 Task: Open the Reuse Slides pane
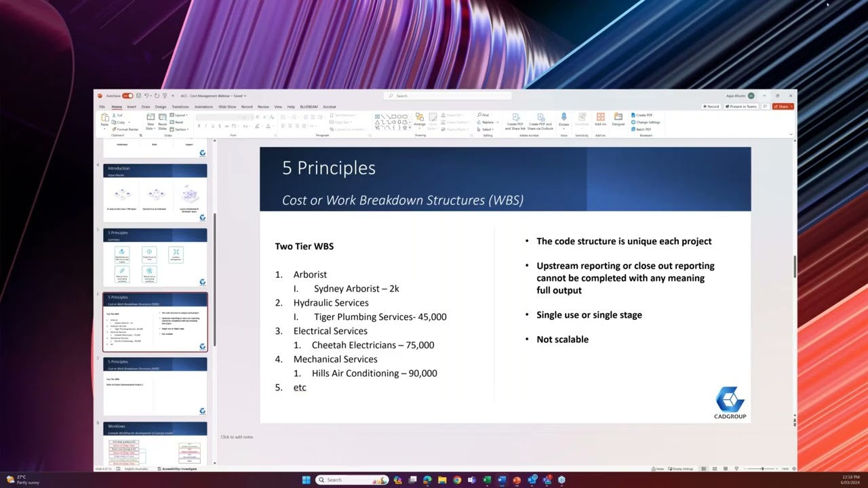tap(162, 121)
